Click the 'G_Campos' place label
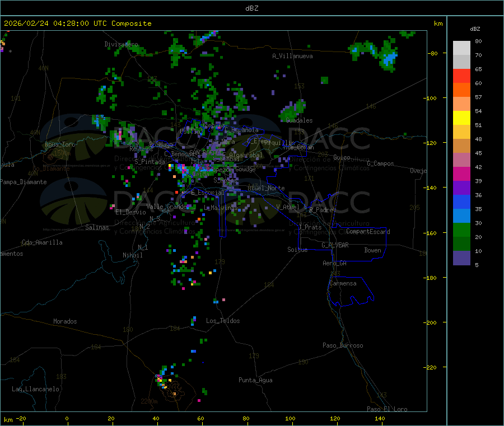This screenshot has width=504, height=426. point(381,163)
